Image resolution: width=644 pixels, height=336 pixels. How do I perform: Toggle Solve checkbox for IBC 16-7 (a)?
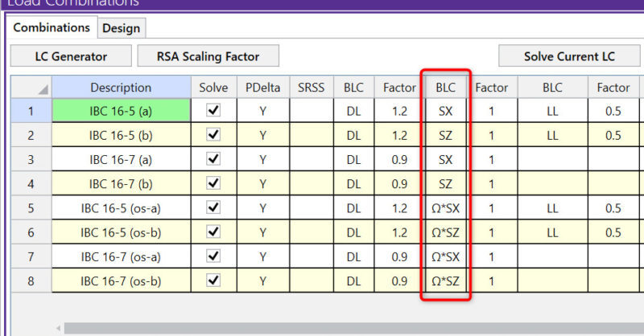pyautogui.click(x=213, y=159)
